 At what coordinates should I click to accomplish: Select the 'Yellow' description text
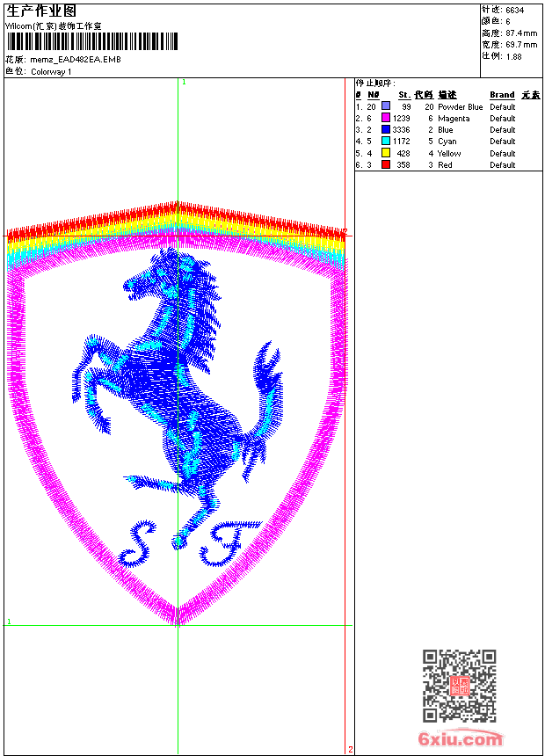coord(449,153)
